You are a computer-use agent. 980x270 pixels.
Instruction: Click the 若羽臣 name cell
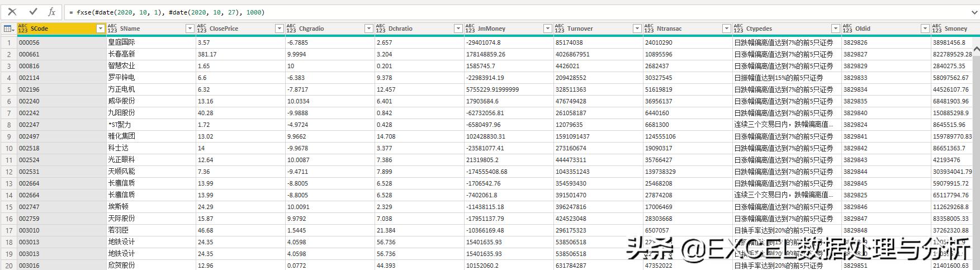(x=151, y=230)
